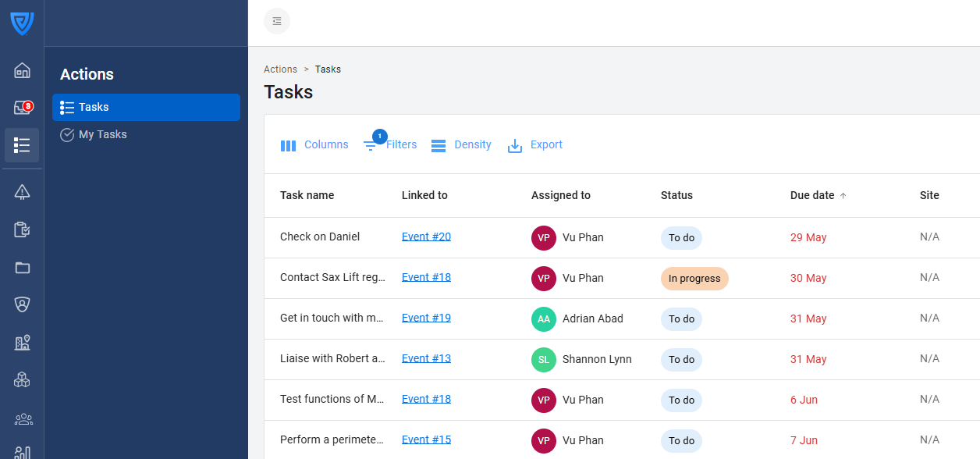
Task: Open the Event #20 link
Action: (x=426, y=237)
